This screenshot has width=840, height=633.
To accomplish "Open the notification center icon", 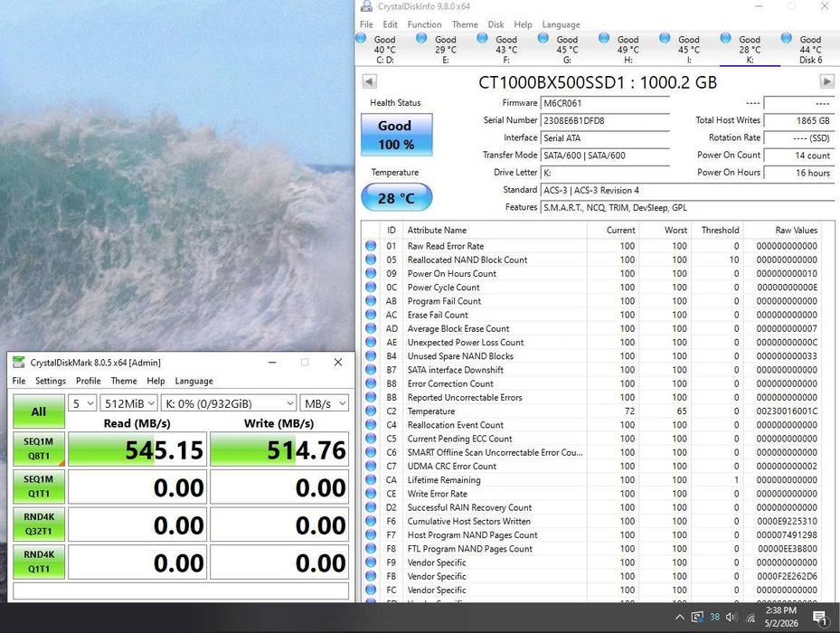I will point(820,618).
